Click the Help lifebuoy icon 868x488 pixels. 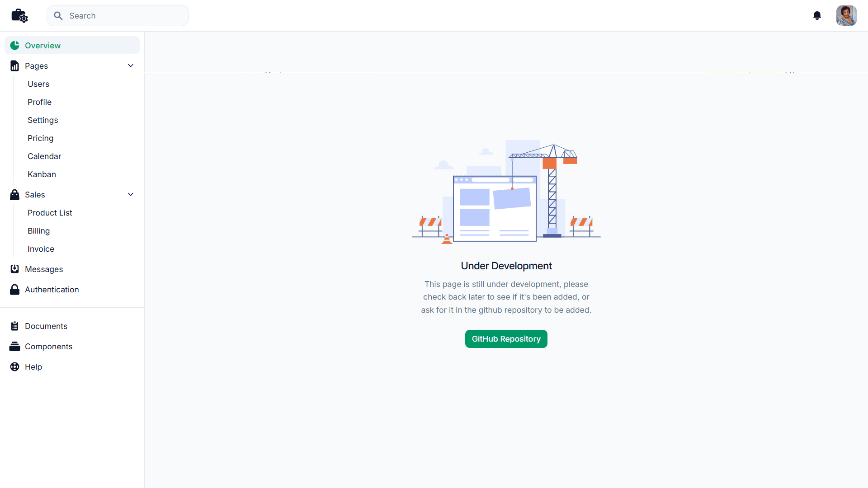[x=15, y=367]
